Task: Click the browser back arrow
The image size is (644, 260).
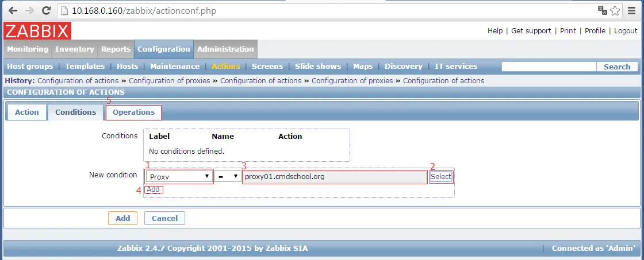Action: click(13, 11)
